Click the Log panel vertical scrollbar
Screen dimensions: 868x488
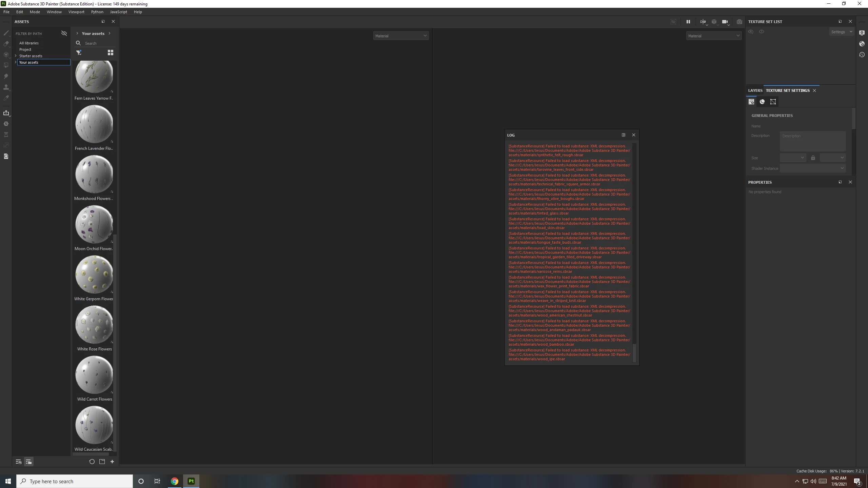click(634, 352)
